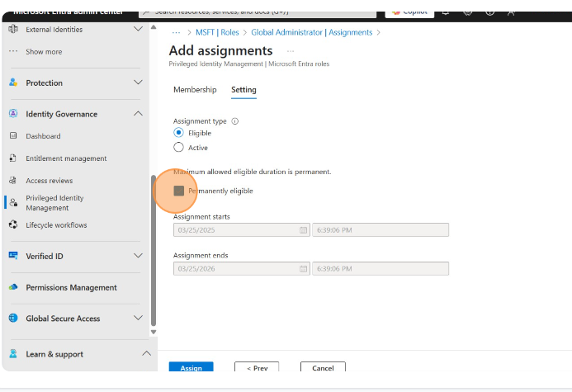The width and height of the screenshot is (572, 392).
Task: Click Permissions Management in the sidebar
Action: click(x=71, y=287)
